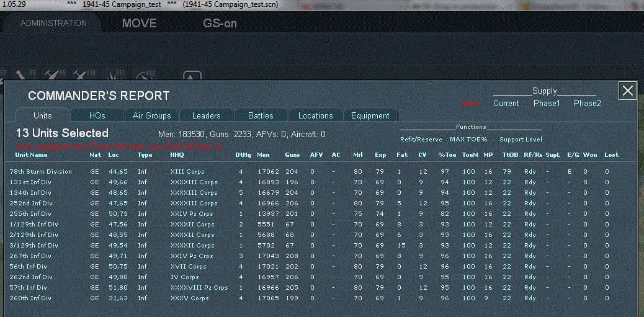Select the 1/129th Inf Div unit
This screenshot has height=317, width=644.
pos(34,224)
